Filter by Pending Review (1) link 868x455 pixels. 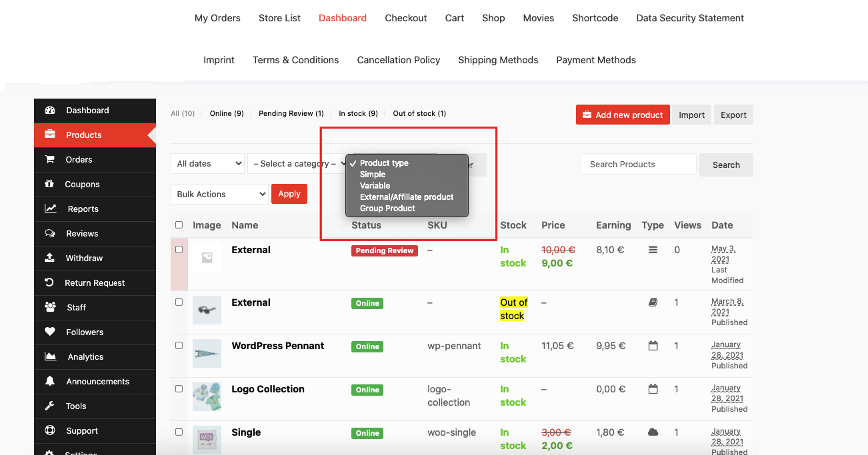coord(291,113)
